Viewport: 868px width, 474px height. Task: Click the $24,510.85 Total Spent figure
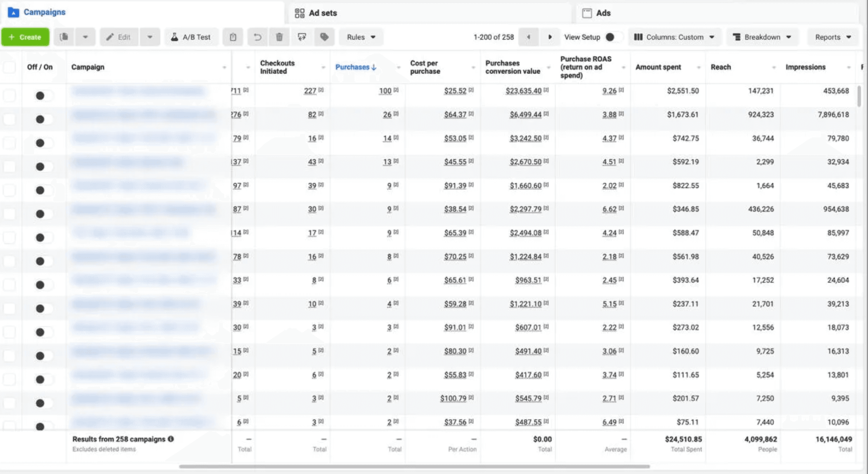(x=683, y=439)
